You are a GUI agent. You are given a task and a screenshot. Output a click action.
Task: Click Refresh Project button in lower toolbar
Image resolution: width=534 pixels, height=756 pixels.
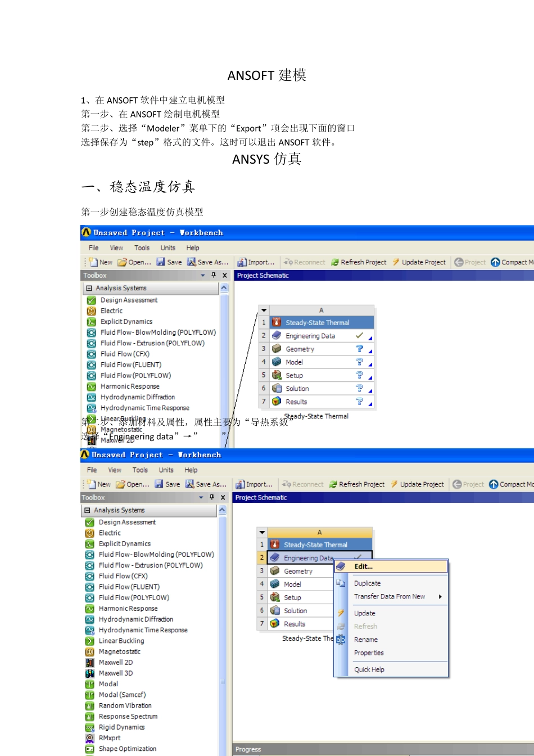(x=357, y=484)
